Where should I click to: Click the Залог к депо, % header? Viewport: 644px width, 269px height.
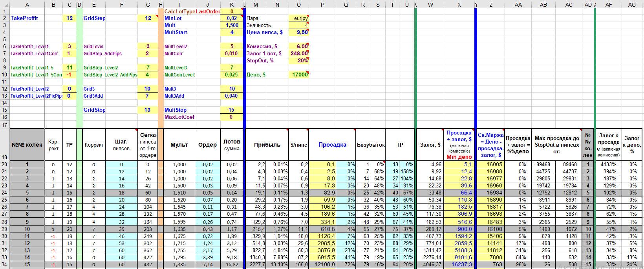[632, 145]
